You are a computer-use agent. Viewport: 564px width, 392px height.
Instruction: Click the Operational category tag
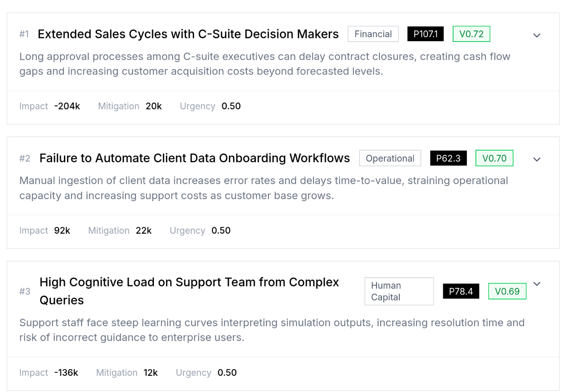[x=390, y=158]
